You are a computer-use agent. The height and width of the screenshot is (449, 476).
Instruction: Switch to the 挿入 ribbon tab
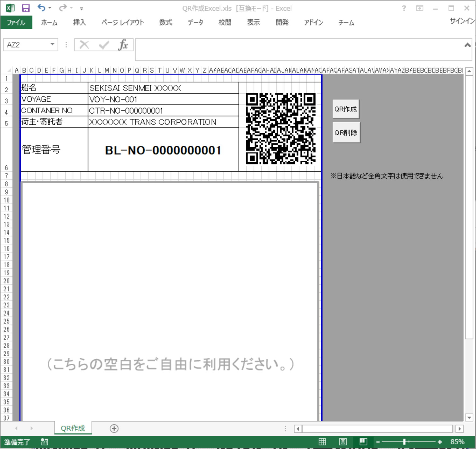79,22
